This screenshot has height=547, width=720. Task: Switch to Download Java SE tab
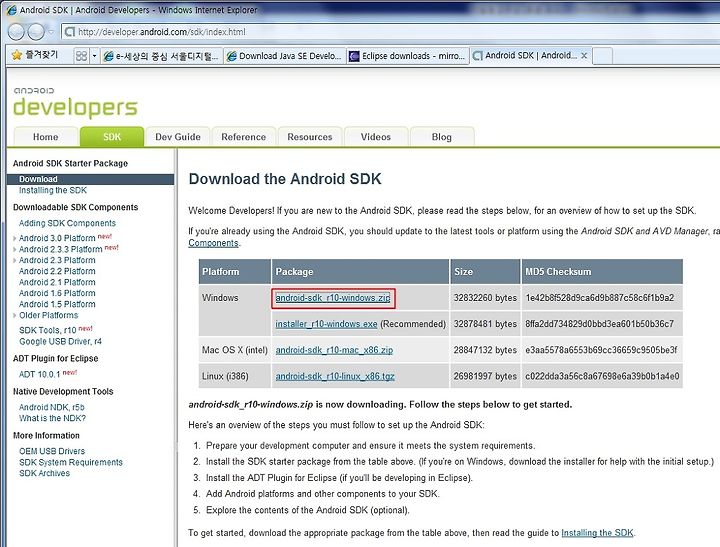click(x=285, y=56)
